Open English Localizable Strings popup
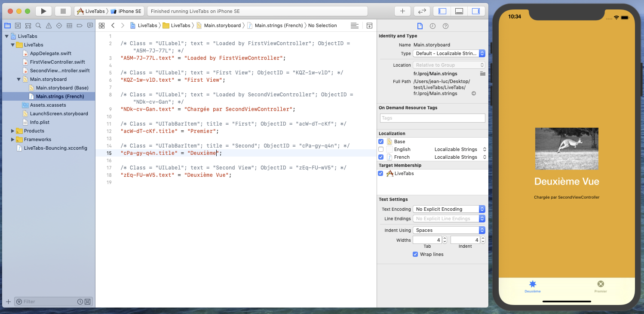Image resolution: width=644 pixels, height=314 pixels. [460, 149]
